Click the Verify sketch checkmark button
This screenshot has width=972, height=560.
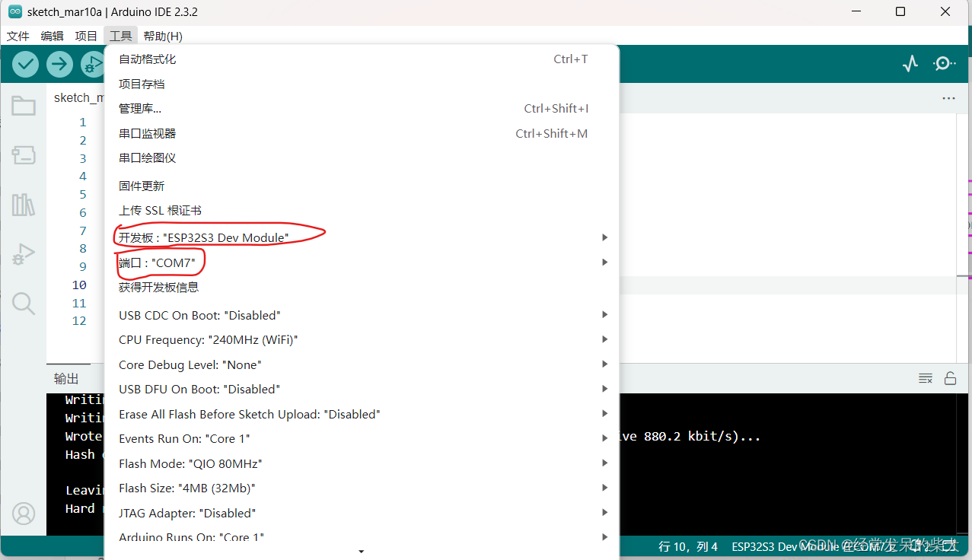click(x=25, y=64)
